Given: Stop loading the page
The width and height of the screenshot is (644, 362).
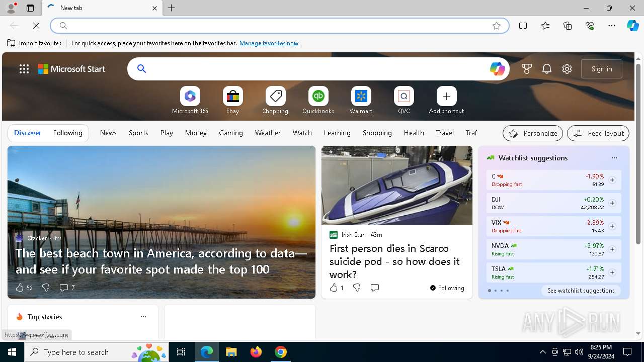Looking at the screenshot, I should 36,26.
